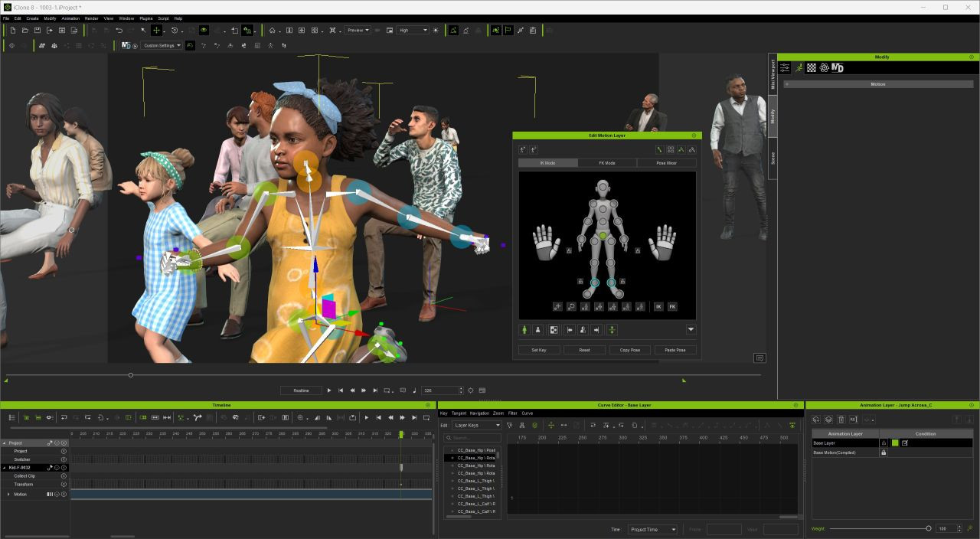Click the Home camera view icon
This screenshot has height=539, width=980.
click(272, 31)
